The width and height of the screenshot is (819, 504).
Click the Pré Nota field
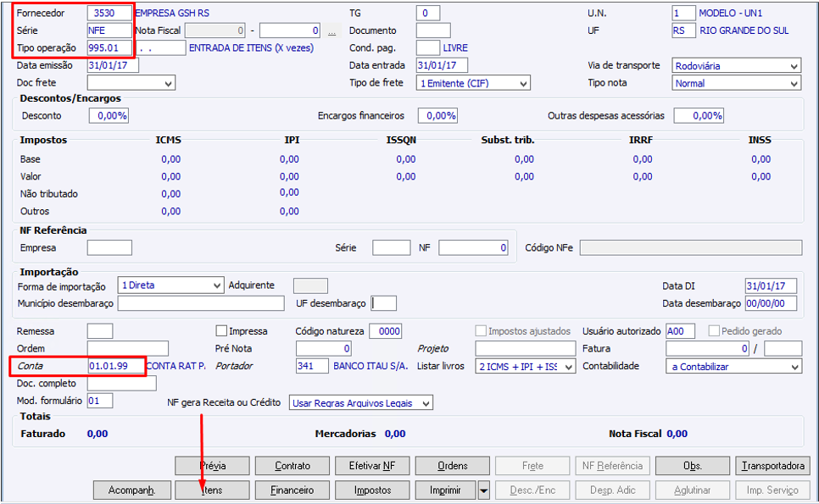pyautogui.click(x=324, y=348)
